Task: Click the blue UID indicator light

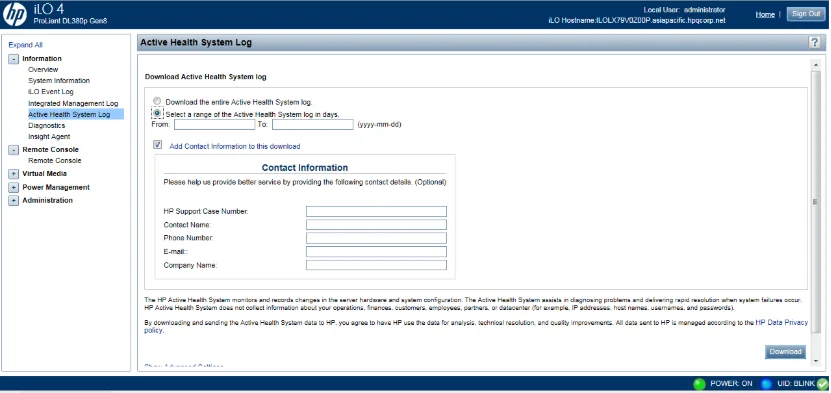Action: 766,384
